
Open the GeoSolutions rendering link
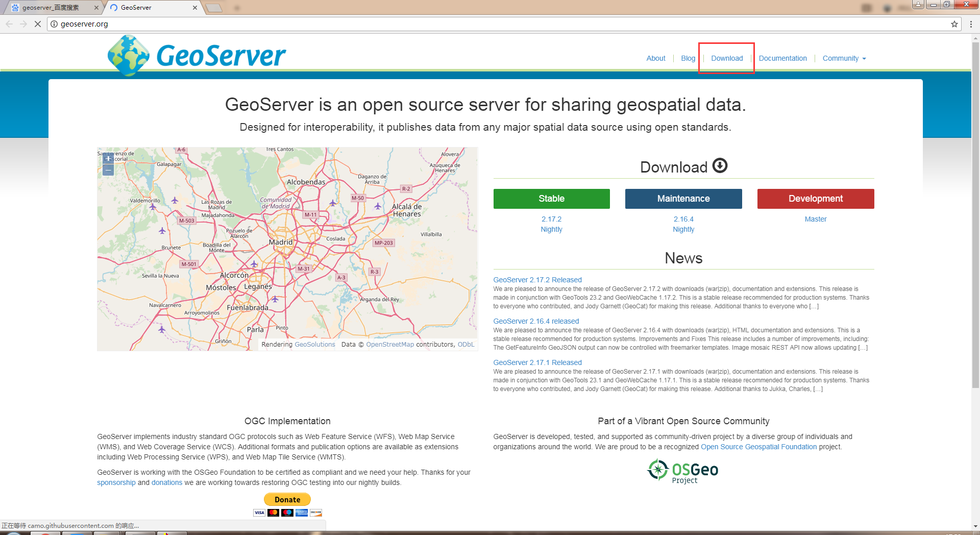[x=315, y=345]
